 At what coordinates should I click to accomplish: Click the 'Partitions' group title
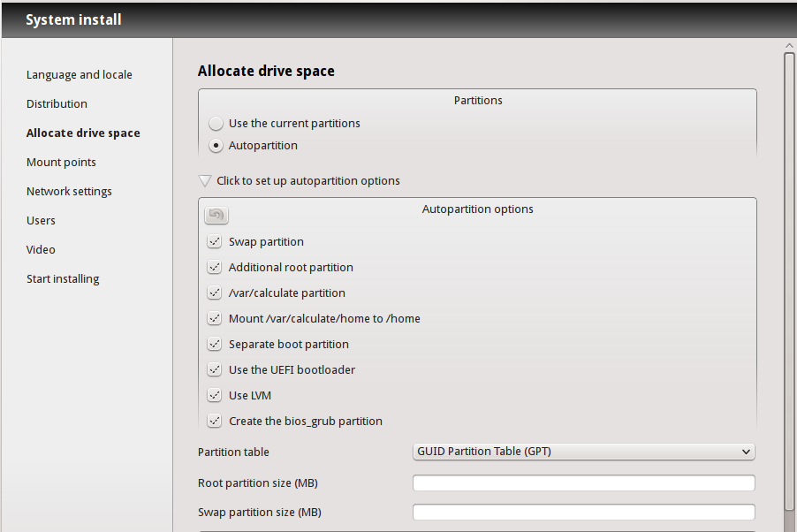click(478, 100)
